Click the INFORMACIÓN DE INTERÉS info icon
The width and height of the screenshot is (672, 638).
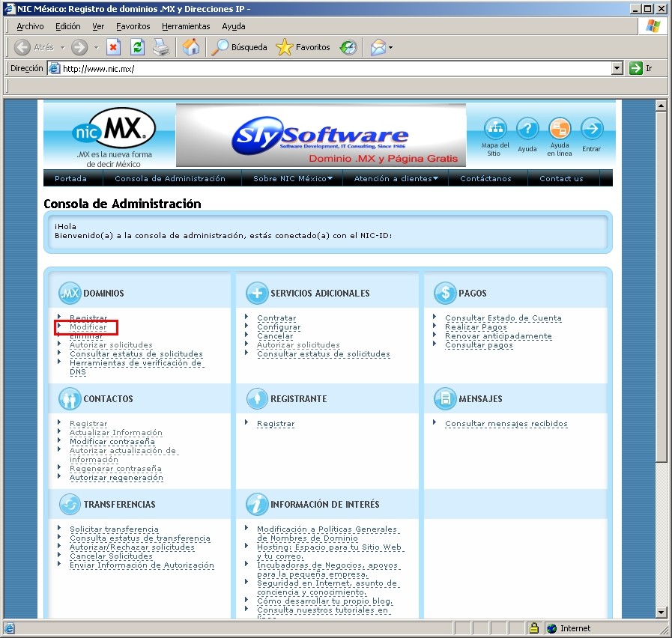(257, 504)
